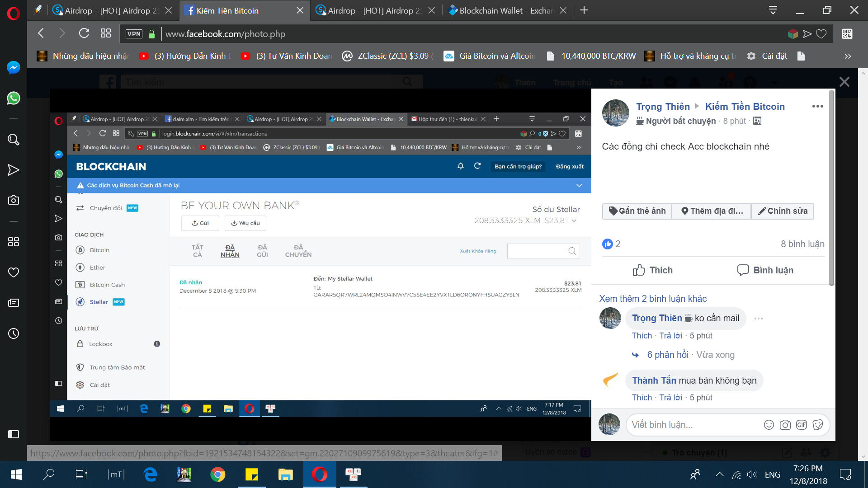Open browsing history clock icon

(x=14, y=333)
